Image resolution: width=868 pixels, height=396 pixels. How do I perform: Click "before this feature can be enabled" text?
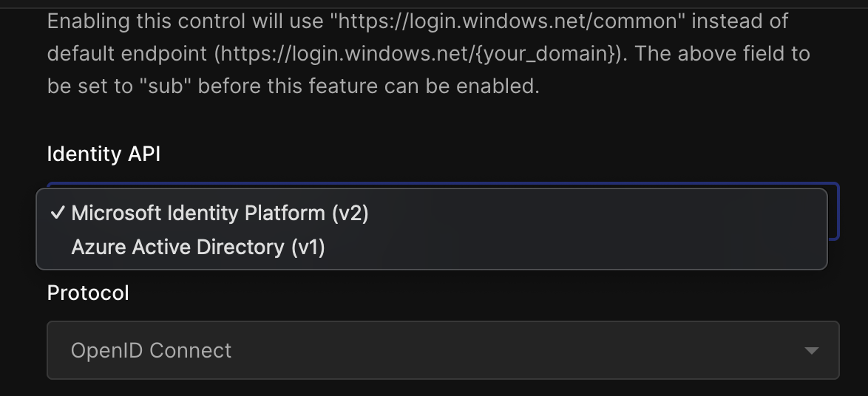click(368, 86)
